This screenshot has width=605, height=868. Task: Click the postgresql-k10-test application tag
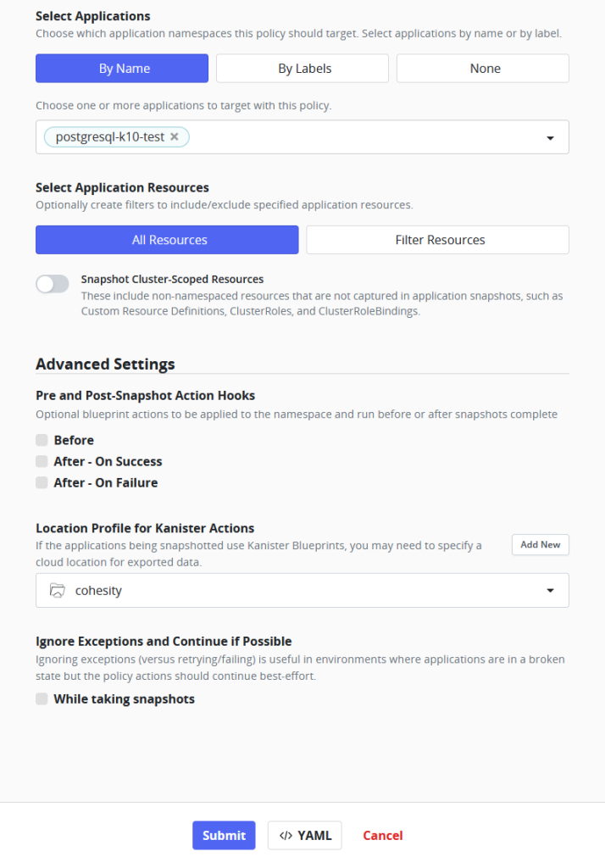(109, 136)
